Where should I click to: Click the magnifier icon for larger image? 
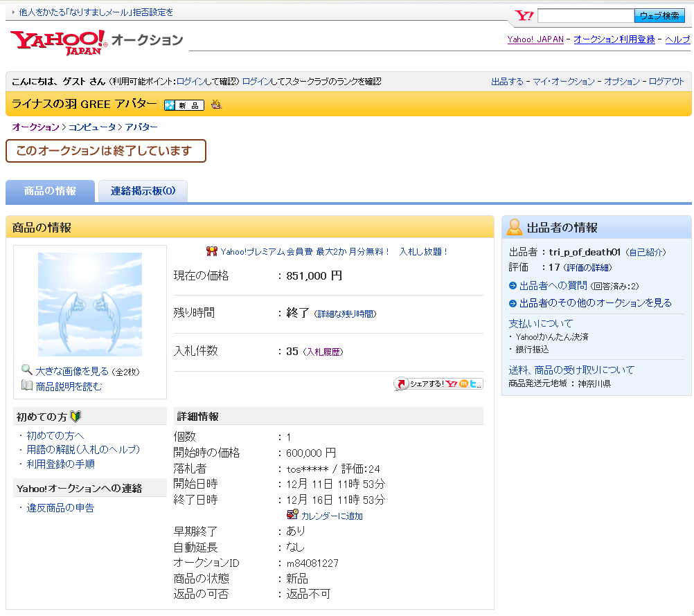coord(26,370)
